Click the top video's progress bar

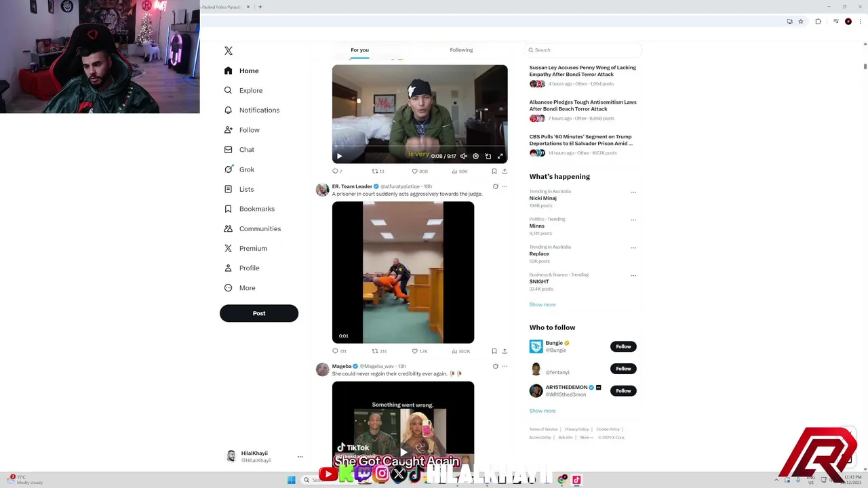click(x=420, y=146)
